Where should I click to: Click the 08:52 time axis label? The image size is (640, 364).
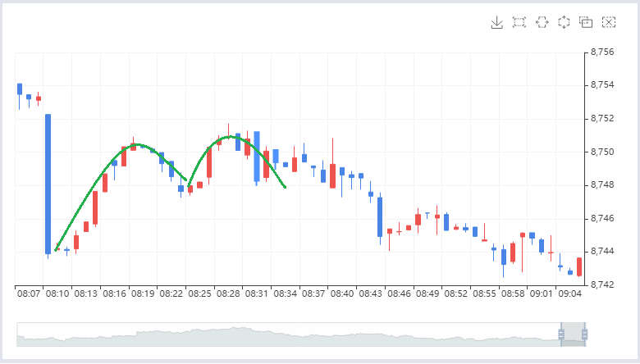[456, 293]
